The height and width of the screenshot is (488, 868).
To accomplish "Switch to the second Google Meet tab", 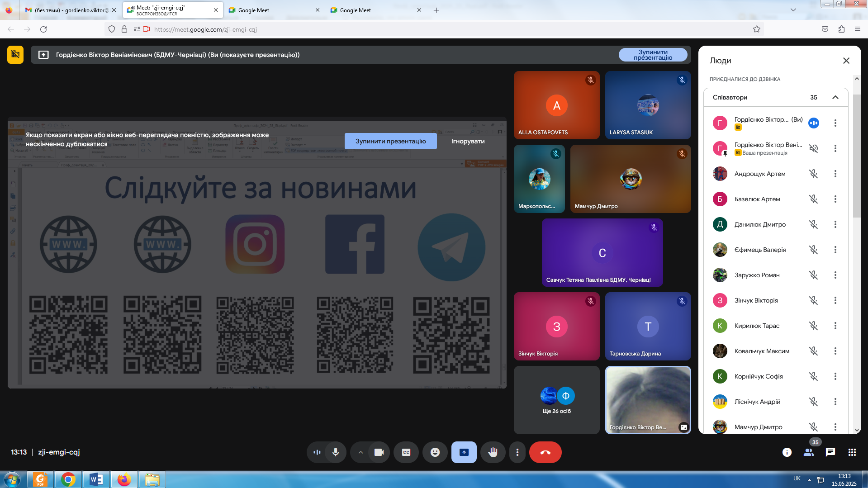I will [x=274, y=10].
